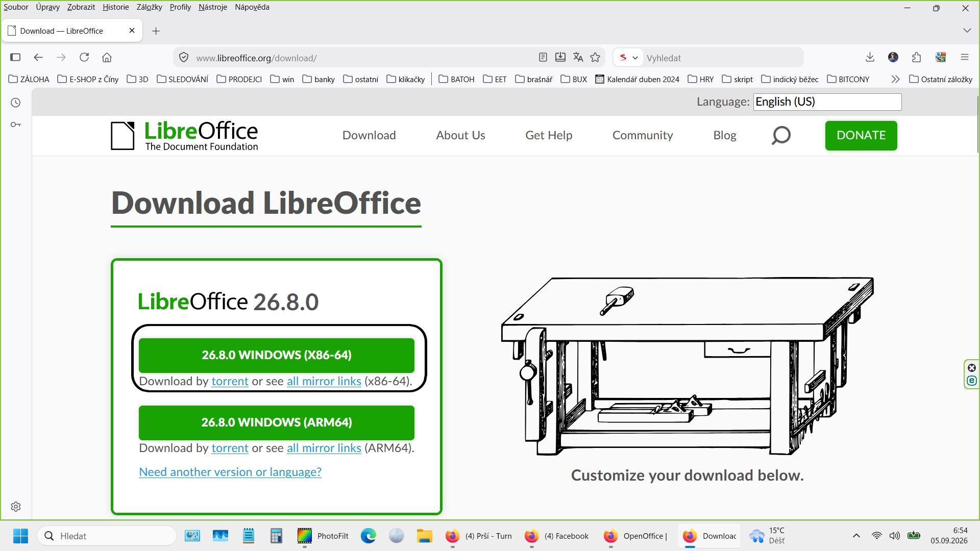980x551 pixels.
Task: Open the Nástroje menu
Action: point(213,7)
